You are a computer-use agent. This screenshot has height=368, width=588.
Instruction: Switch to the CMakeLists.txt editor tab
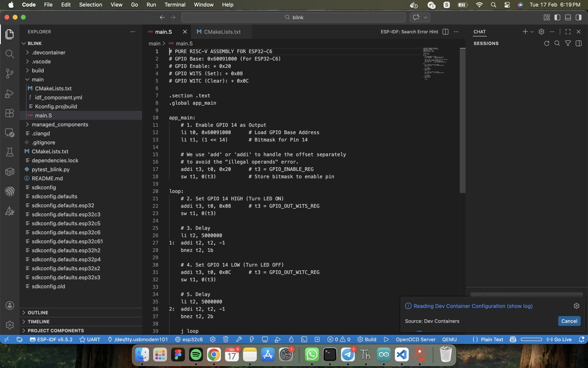pyautogui.click(x=222, y=31)
